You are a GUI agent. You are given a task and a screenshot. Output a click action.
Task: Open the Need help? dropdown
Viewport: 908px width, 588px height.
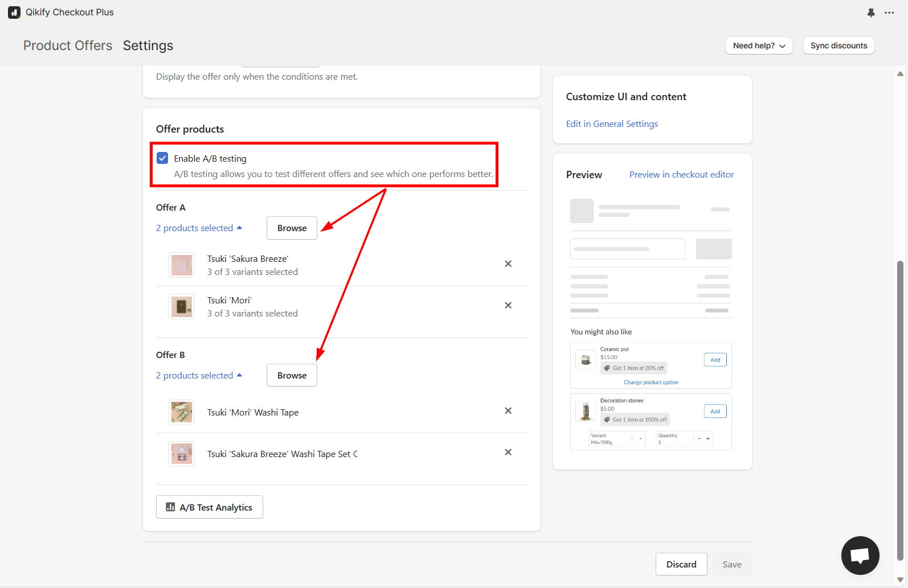pyautogui.click(x=759, y=46)
